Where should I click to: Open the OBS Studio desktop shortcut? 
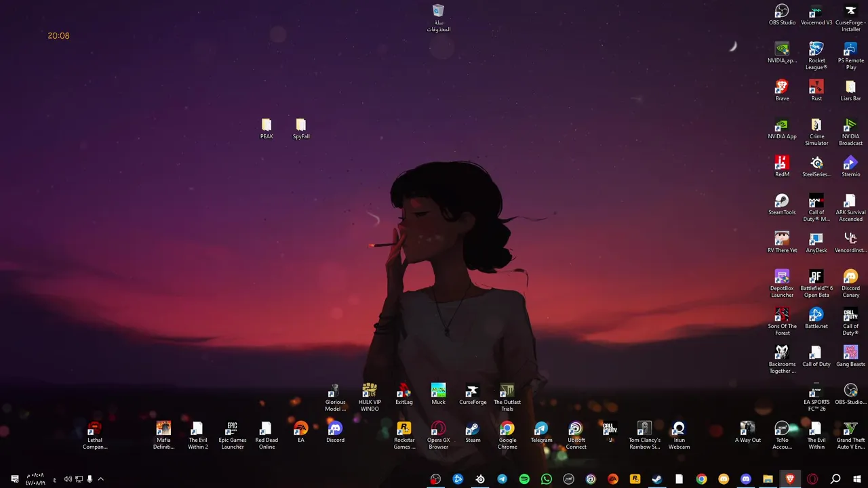tap(782, 15)
